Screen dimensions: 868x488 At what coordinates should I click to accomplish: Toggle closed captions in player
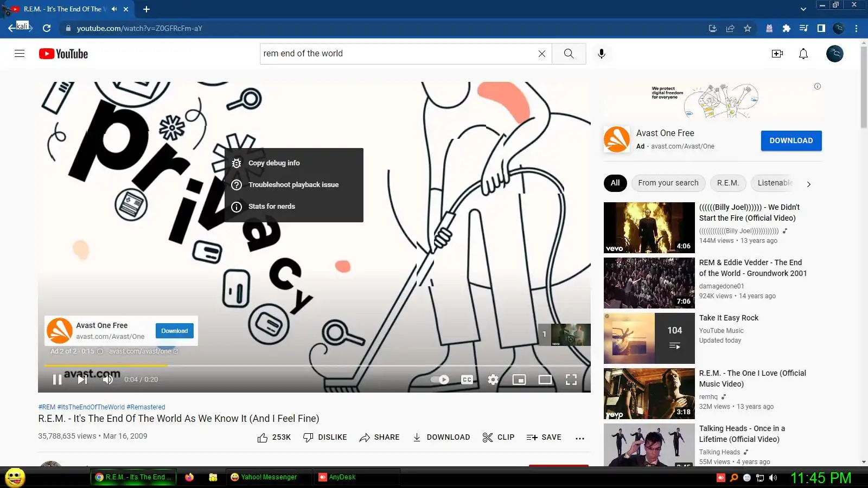pyautogui.click(x=467, y=380)
